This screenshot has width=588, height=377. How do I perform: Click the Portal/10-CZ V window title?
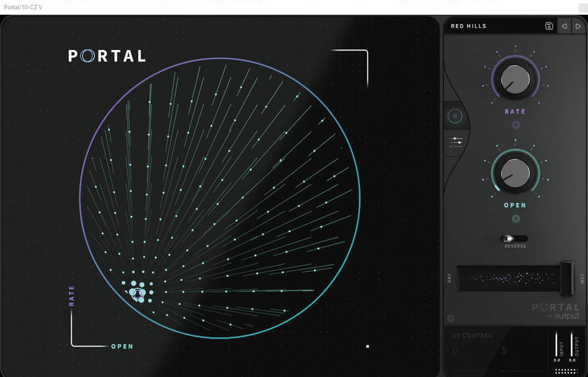coord(23,7)
